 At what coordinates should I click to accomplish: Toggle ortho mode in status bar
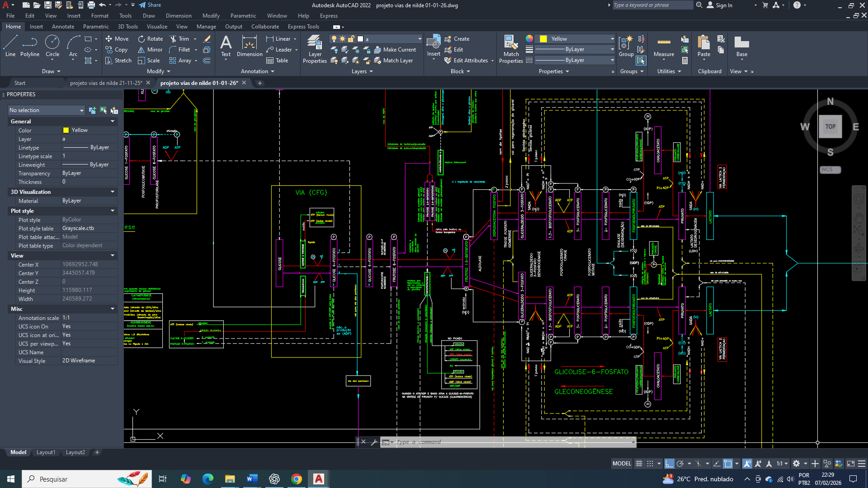click(x=670, y=464)
